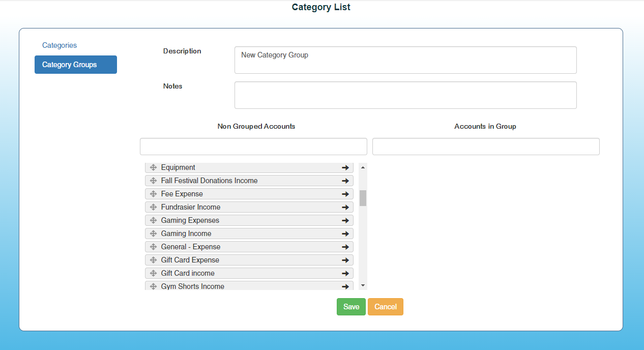Click the drag handle on Gift Card Expense

click(x=153, y=260)
